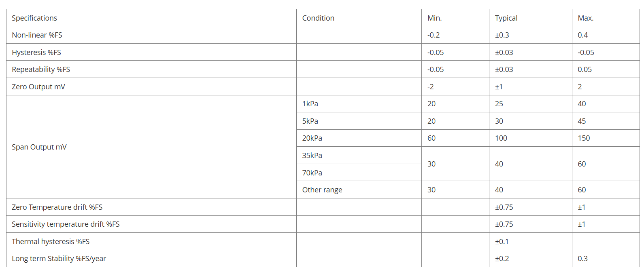Click the 20kPa condition cell
This screenshot has width=644, height=272.
coord(312,138)
